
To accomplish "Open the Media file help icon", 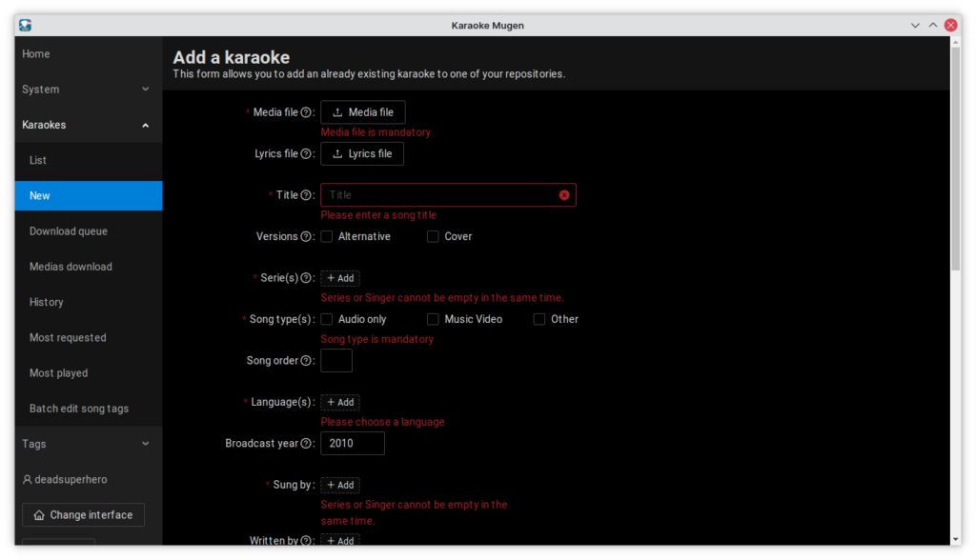I will tap(306, 112).
